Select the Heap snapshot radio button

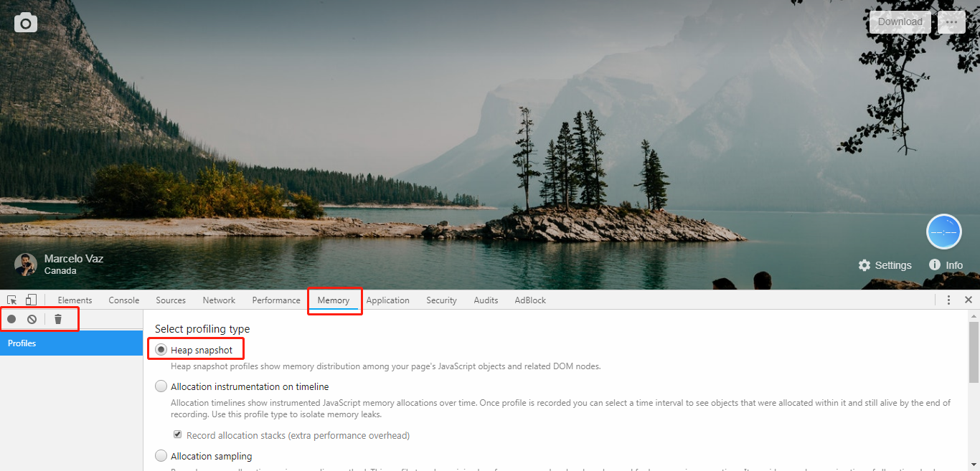[x=161, y=350]
